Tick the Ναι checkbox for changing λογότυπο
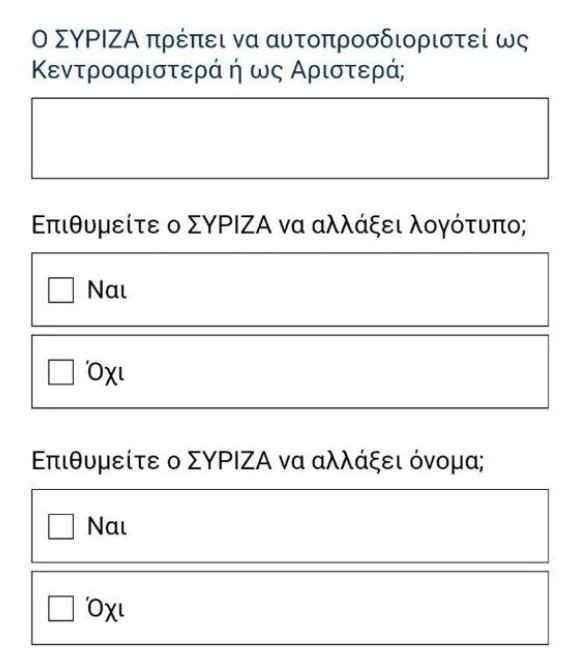 click(61, 290)
